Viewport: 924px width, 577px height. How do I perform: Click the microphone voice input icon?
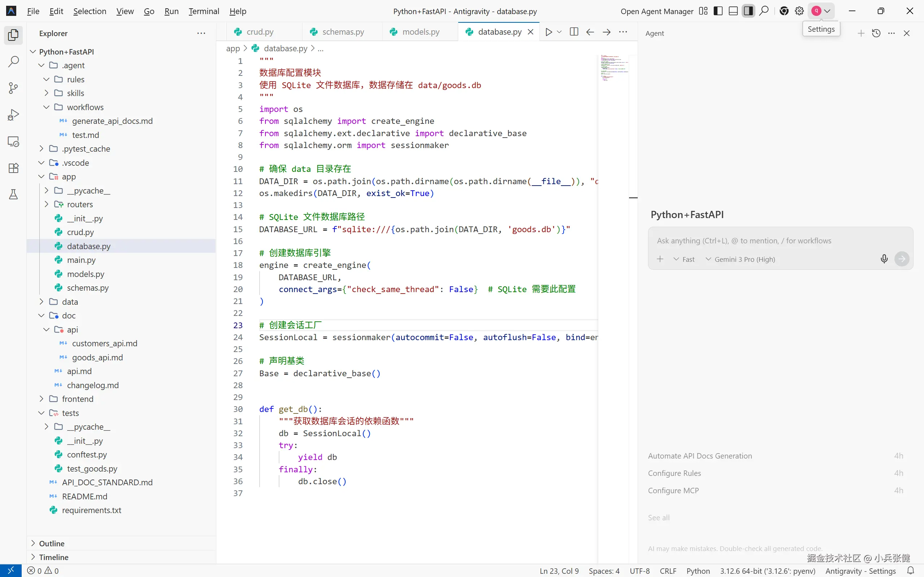tap(884, 259)
